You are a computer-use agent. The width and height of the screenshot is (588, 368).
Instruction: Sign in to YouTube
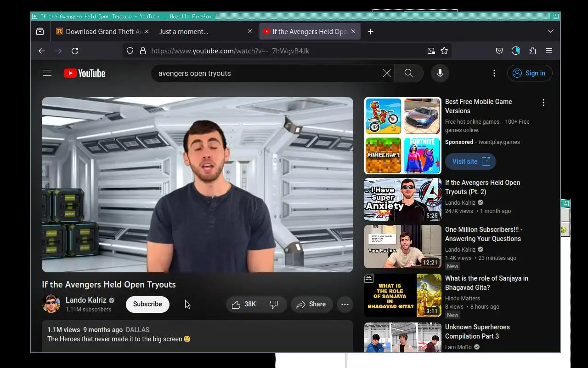tap(530, 73)
